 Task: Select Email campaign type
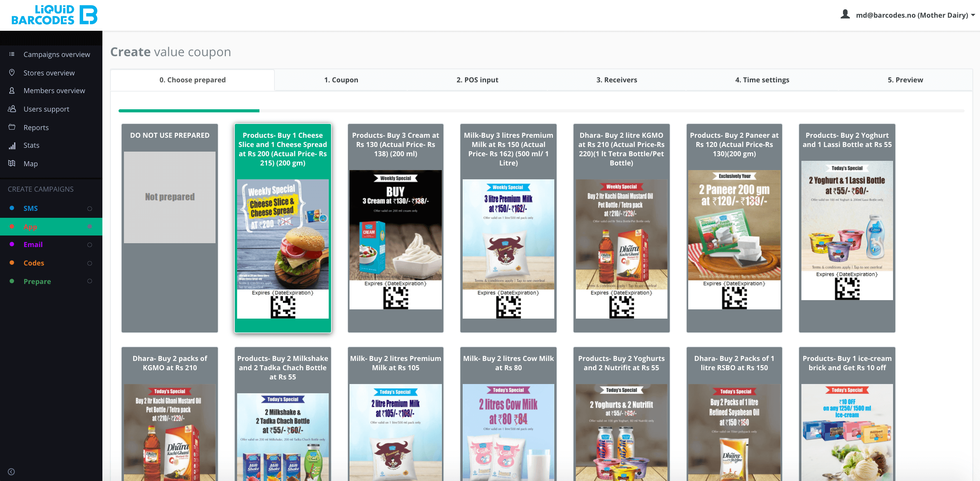33,244
